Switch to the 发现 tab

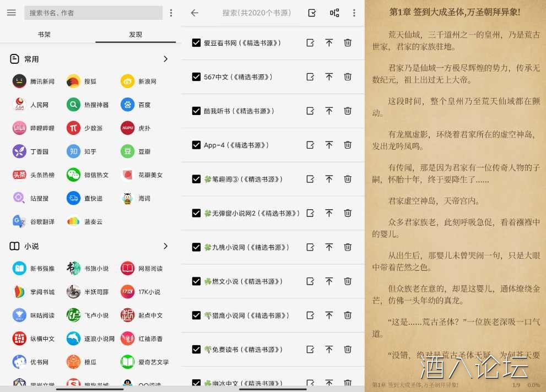coord(136,35)
